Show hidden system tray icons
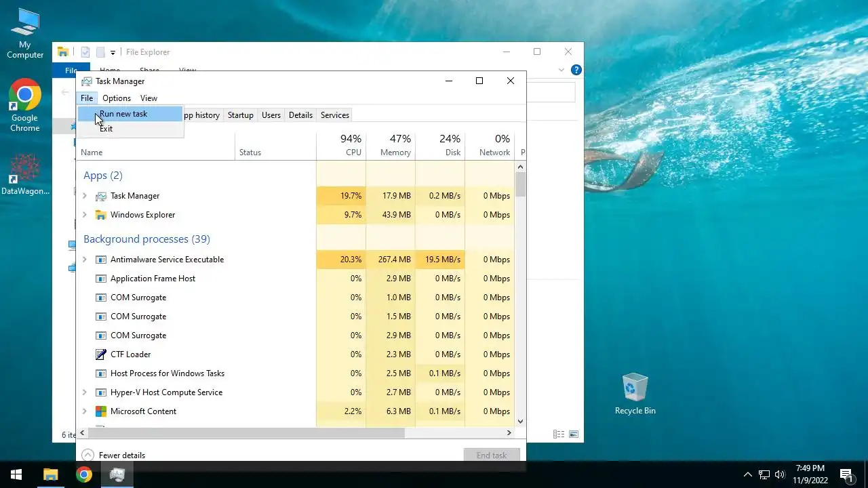 748,474
